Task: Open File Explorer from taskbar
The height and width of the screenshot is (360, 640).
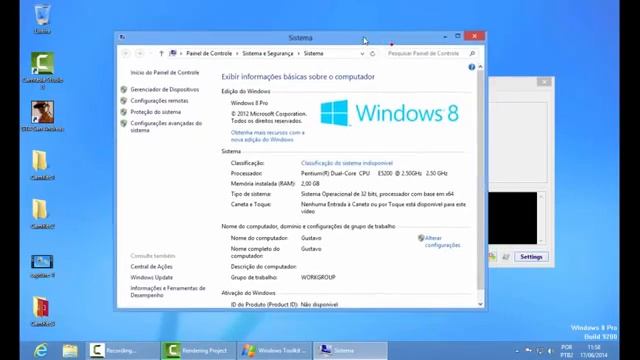Action: [x=70, y=351]
